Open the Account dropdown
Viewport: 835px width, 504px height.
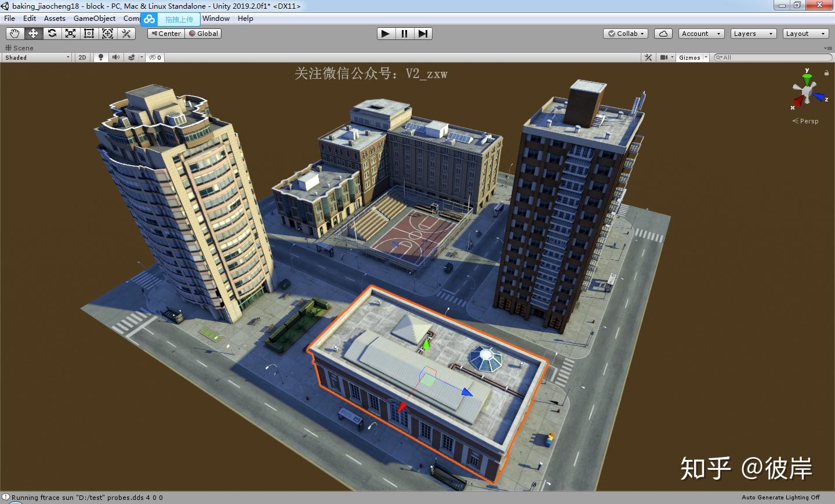[701, 34]
